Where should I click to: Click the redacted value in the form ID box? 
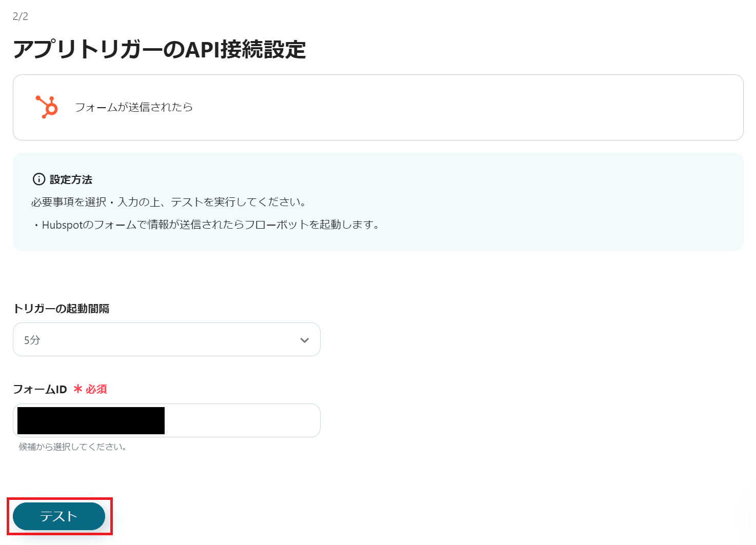[x=90, y=420]
